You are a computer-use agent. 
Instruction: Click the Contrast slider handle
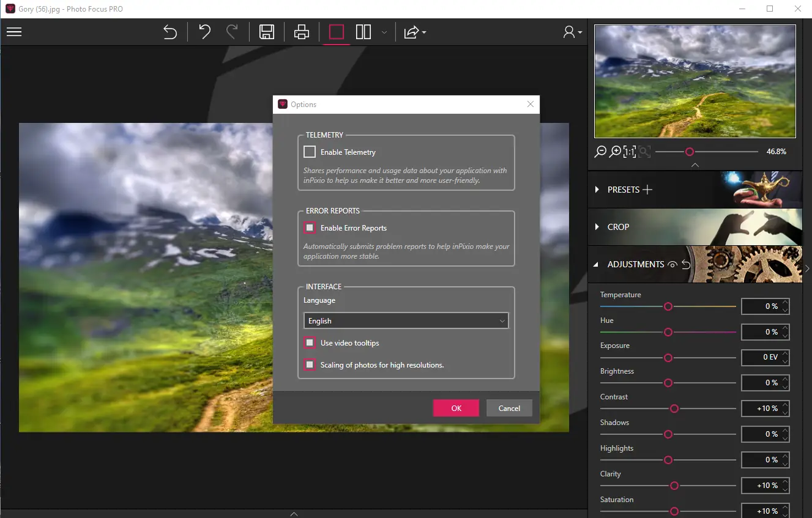[674, 409]
